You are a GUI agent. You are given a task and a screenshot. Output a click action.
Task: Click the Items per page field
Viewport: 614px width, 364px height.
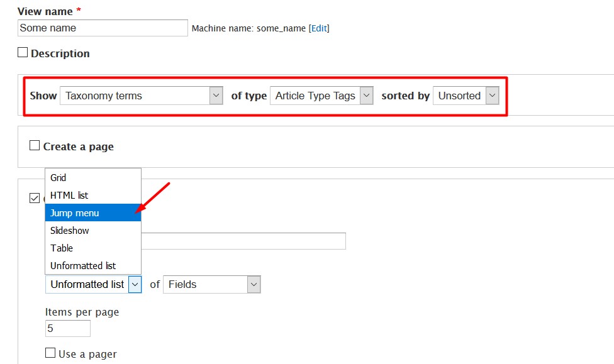(x=68, y=328)
